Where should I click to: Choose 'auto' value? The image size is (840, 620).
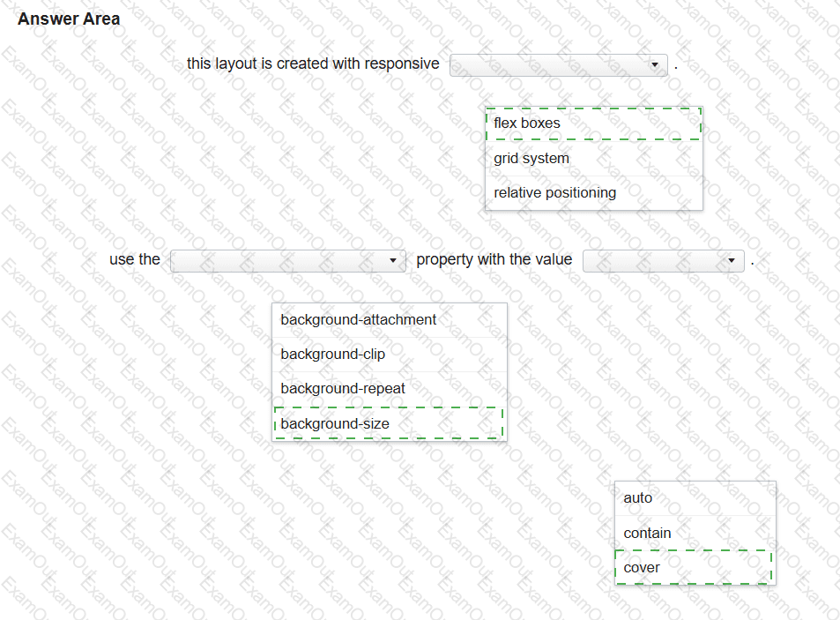click(695, 498)
